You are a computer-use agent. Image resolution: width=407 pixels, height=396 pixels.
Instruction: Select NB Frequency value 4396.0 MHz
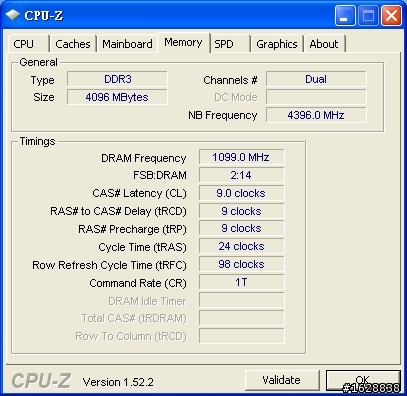point(316,115)
